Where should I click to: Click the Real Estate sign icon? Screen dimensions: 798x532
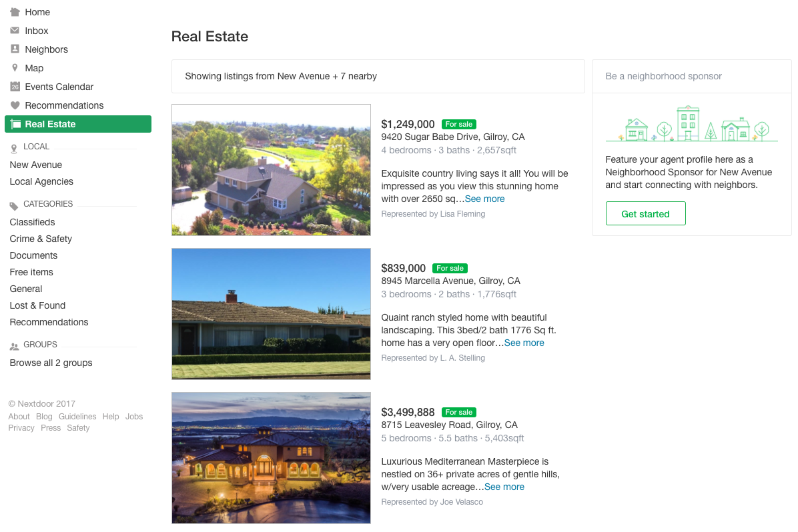coord(15,124)
